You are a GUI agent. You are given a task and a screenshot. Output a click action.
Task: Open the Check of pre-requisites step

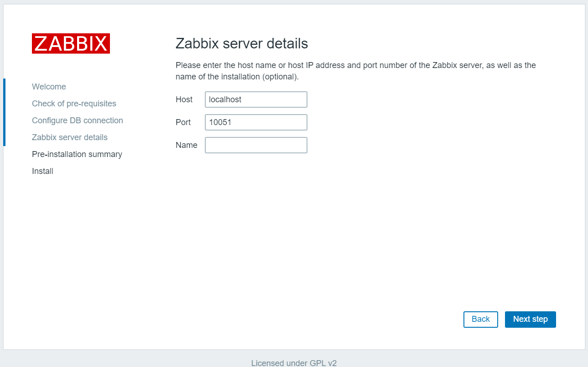(x=74, y=103)
